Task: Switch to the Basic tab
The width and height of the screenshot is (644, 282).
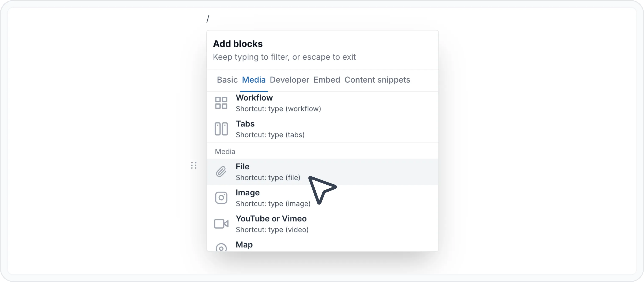Action: 227,80
